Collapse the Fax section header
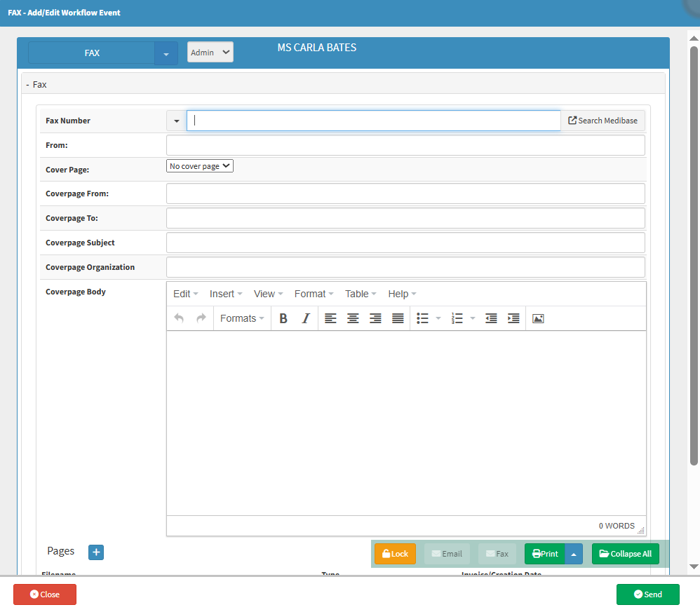 coord(36,84)
